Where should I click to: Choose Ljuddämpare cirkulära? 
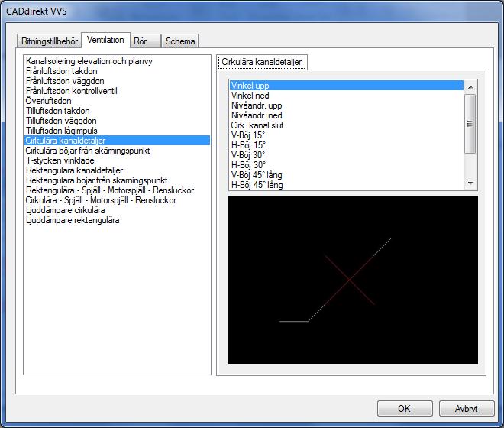coord(117,210)
